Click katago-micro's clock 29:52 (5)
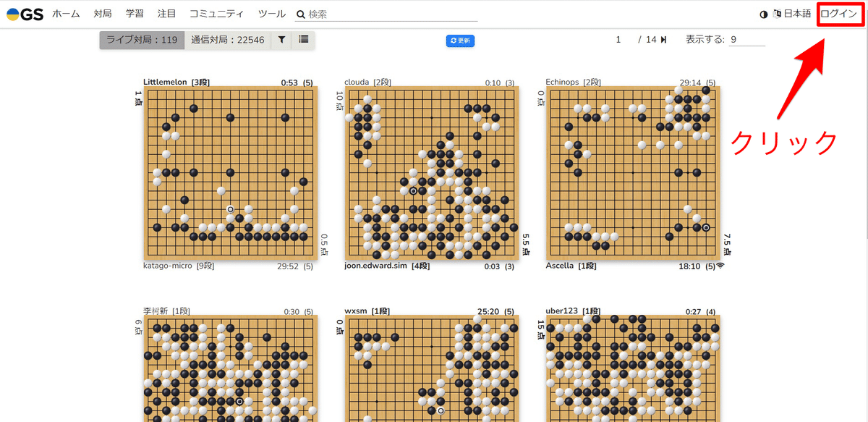The image size is (868, 422). pos(295,266)
